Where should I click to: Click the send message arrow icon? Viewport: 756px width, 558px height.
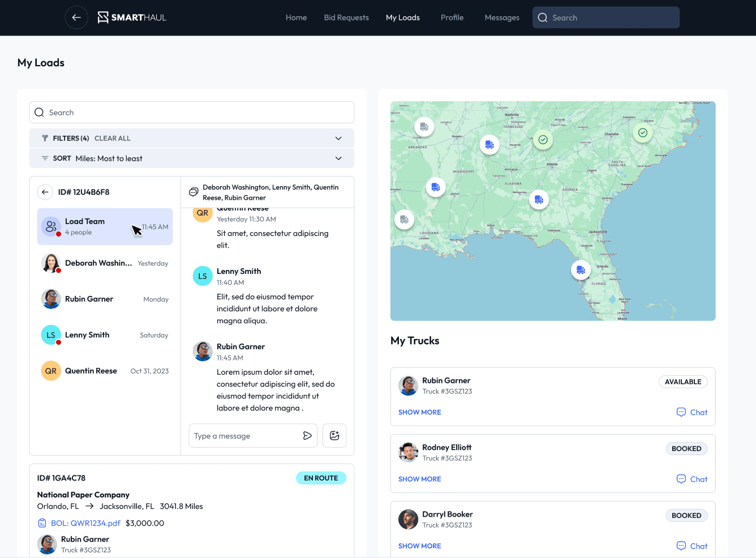pos(307,436)
